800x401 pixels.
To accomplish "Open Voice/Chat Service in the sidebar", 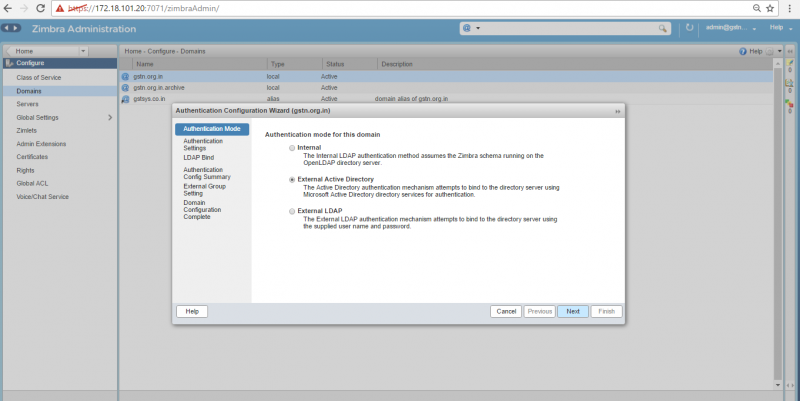I will pyautogui.click(x=42, y=197).
